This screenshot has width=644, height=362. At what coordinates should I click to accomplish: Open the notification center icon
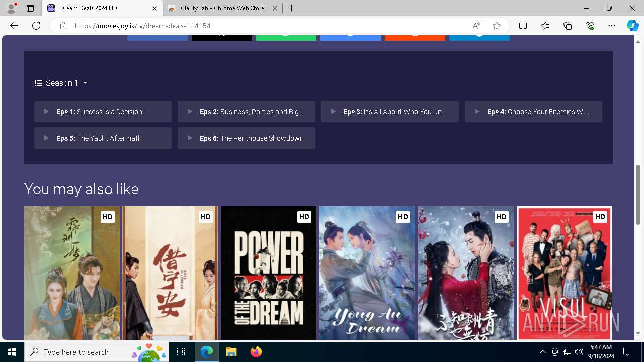pos(627,352)
